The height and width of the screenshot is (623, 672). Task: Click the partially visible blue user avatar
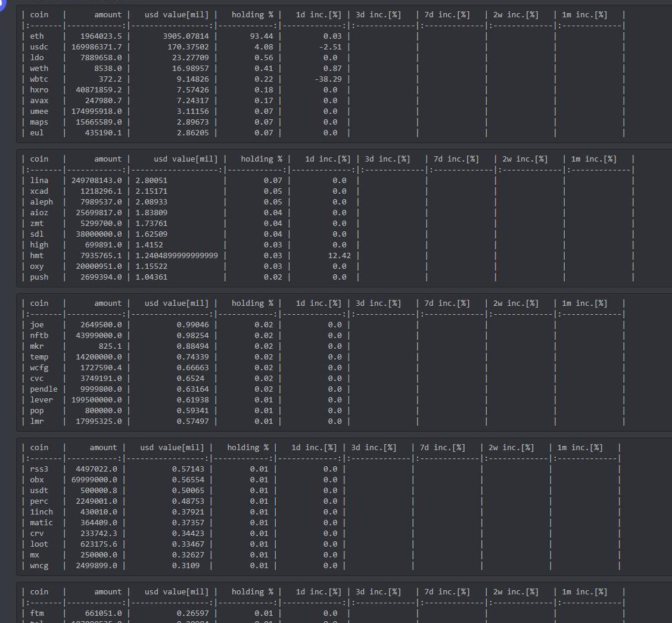pyautogui.click(x=2, y=5)
